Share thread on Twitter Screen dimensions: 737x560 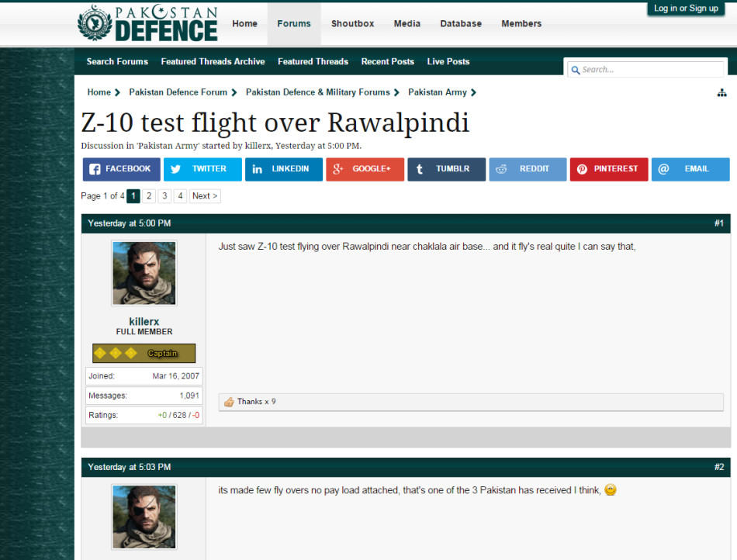(202, 169)
